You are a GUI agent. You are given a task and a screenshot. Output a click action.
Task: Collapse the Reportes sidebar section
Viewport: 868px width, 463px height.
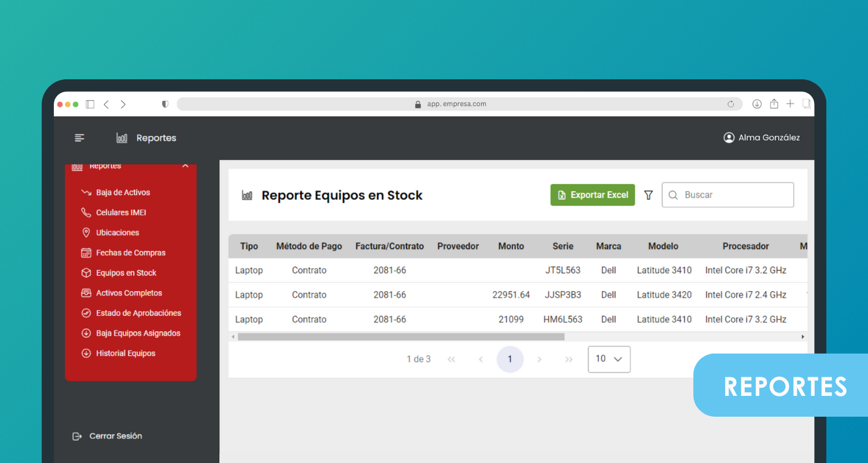click(185, 166)
